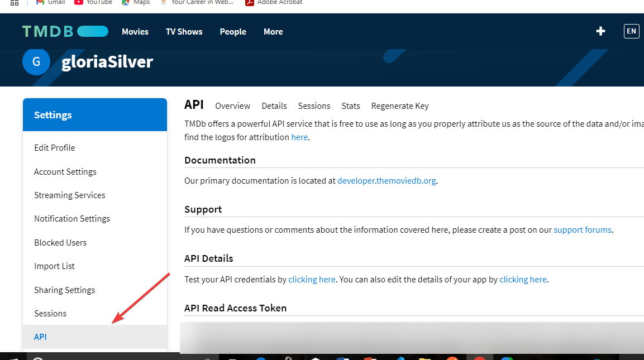
Task: Open the developer.themoviedb.org documentation link
Action: click(387, 181)
